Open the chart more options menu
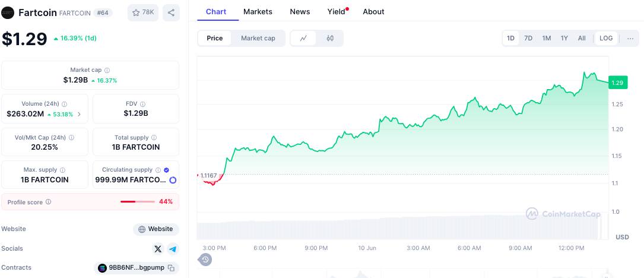The width and height of the screenshot is (644, 278). pyautogui.click(x=630, y=38)
